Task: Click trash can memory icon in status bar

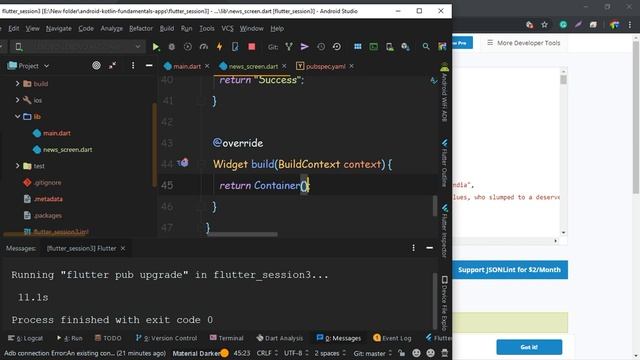Action: 445,353
